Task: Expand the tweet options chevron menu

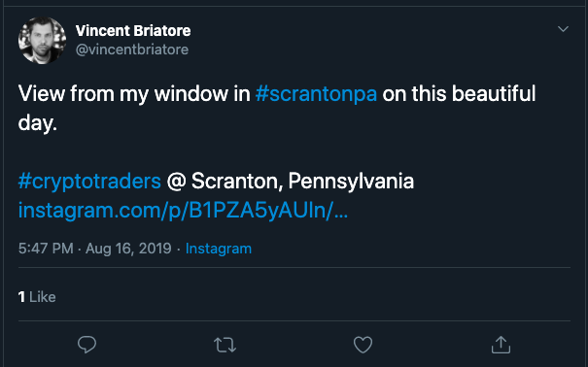Action: point(563,29)
